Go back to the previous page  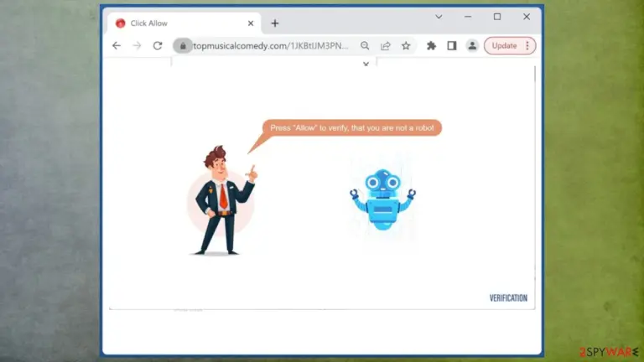[x=117, y=45]
